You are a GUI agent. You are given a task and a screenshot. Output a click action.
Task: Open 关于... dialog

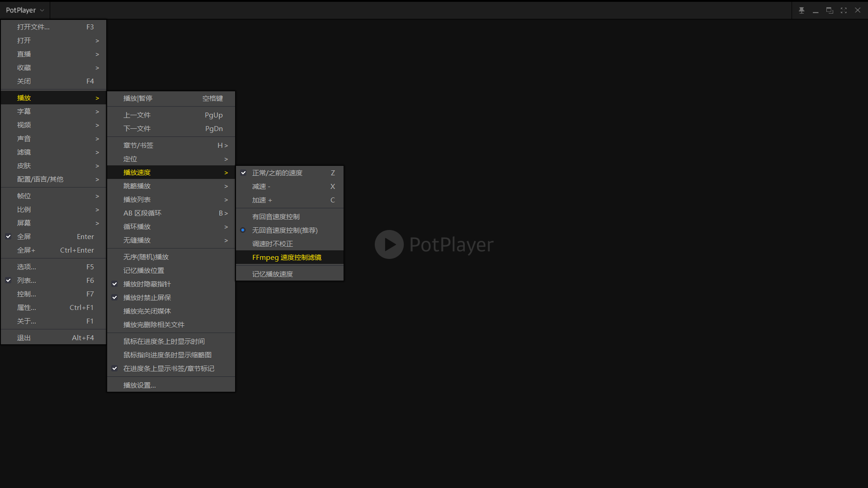tap(54, 321)
